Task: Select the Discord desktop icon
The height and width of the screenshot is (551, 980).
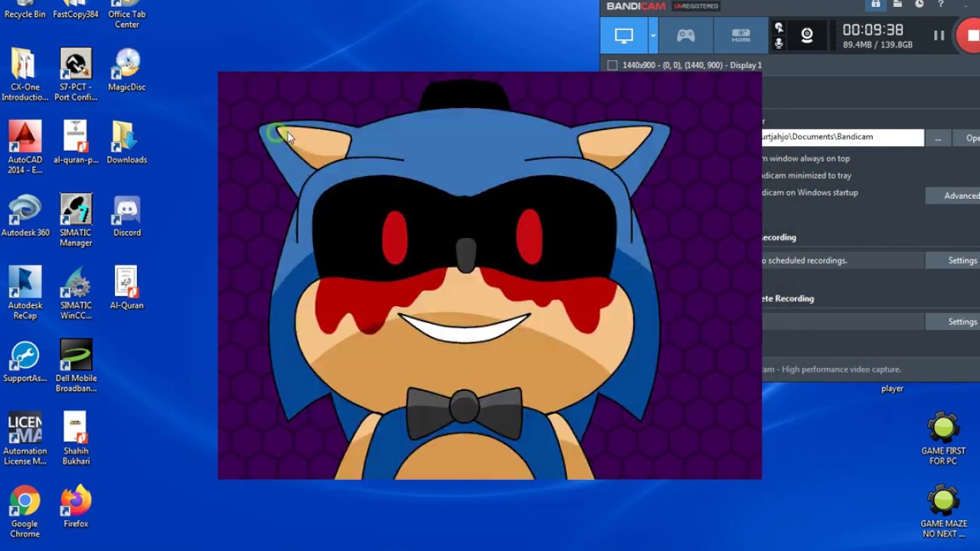Action: (x=127, y=215)
